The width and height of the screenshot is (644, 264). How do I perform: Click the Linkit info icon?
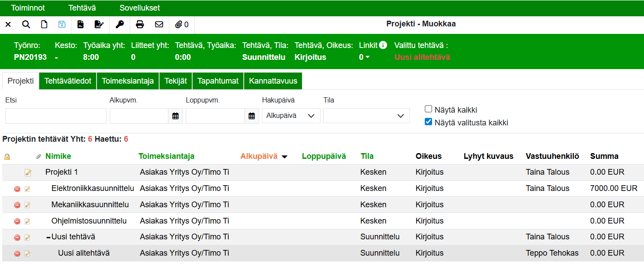pos(383,45)
